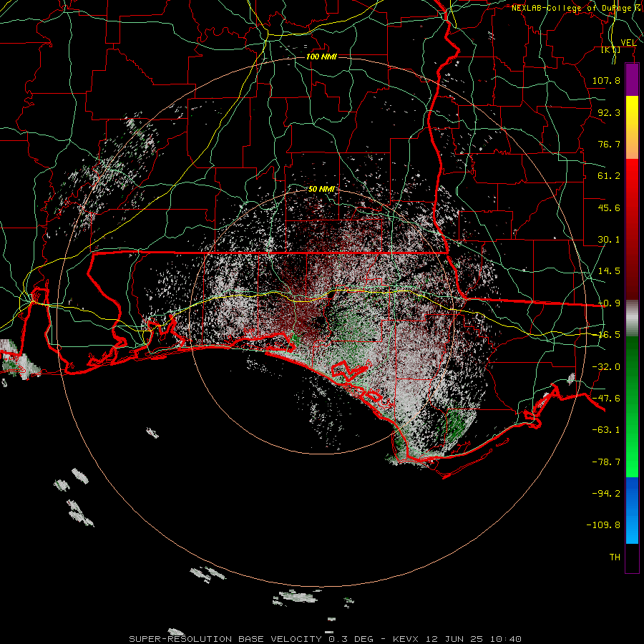Click the -94.2 value on velocity scale

pyautogui.click(x=606, y=493)
